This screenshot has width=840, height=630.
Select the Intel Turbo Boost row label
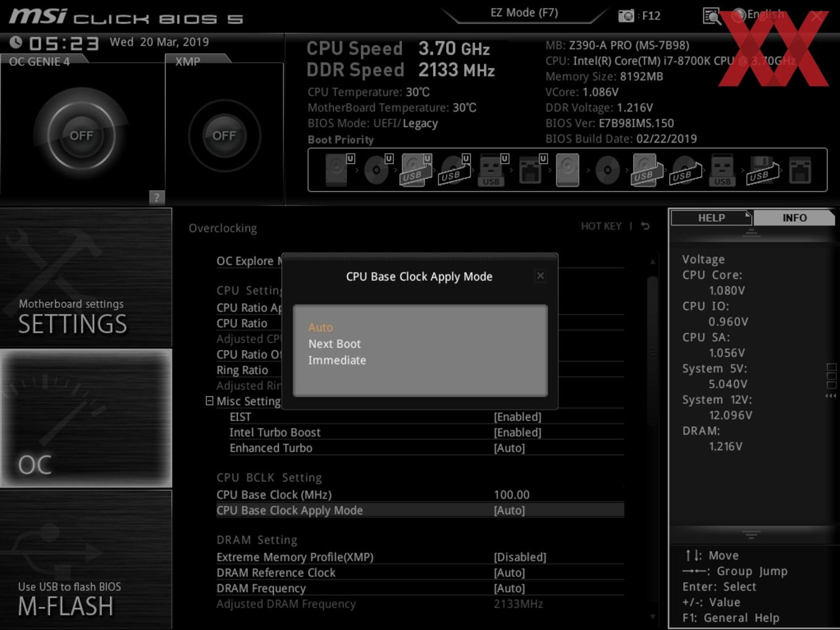point(275,432)
